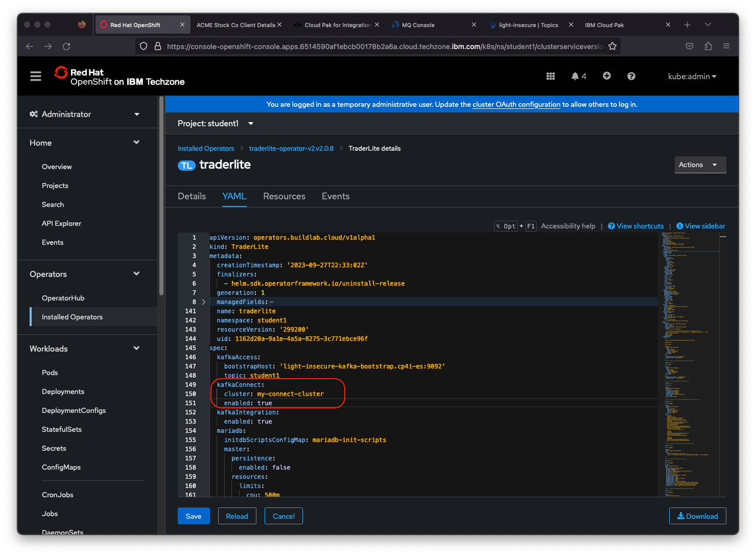Open the kube:admin user menu
Viewport: 756px width, 556px height.
[692, 76]
